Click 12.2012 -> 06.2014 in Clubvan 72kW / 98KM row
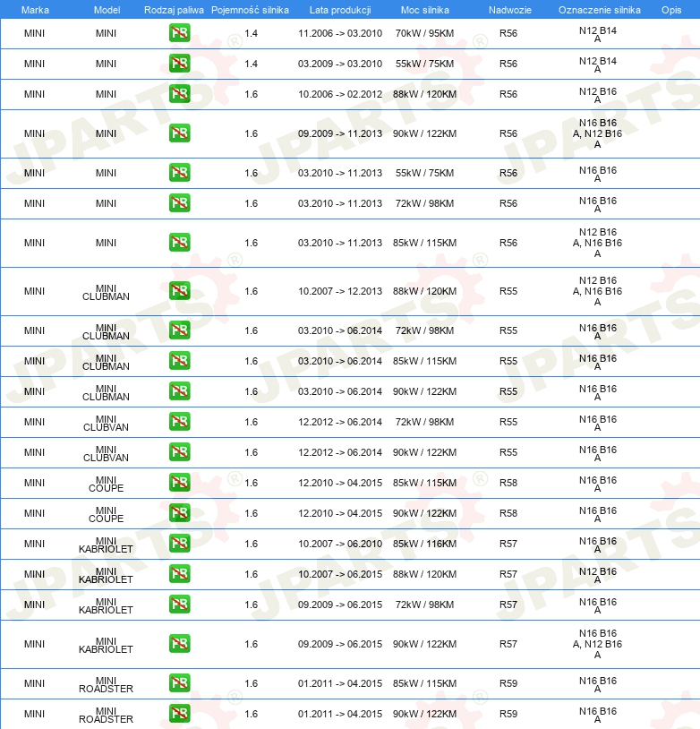 [340, 422]
